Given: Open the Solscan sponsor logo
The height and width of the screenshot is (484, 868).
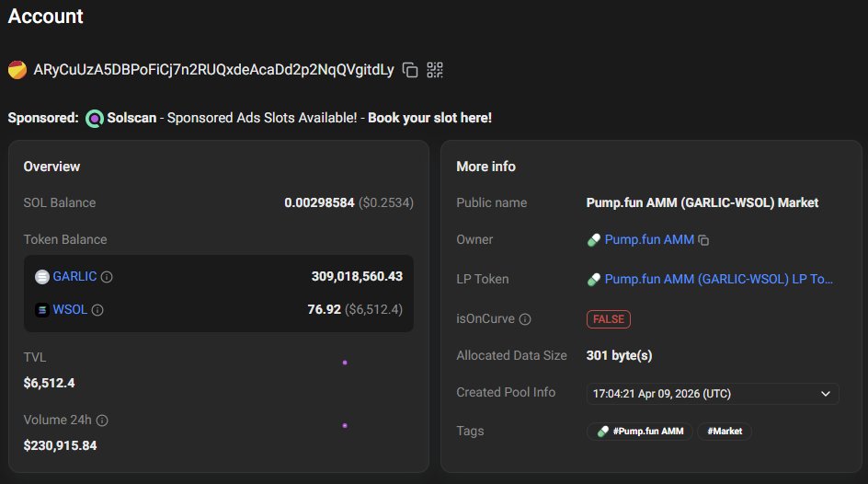Looking at the screenshot, I should pos(94,118).
